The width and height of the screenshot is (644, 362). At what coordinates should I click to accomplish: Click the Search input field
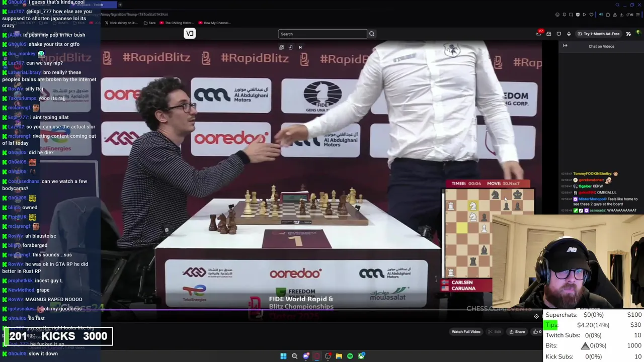(323, 34)
